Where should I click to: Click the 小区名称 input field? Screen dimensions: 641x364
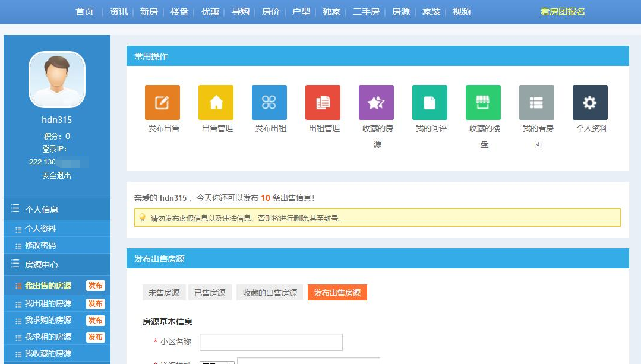click(x=271, y=343)
